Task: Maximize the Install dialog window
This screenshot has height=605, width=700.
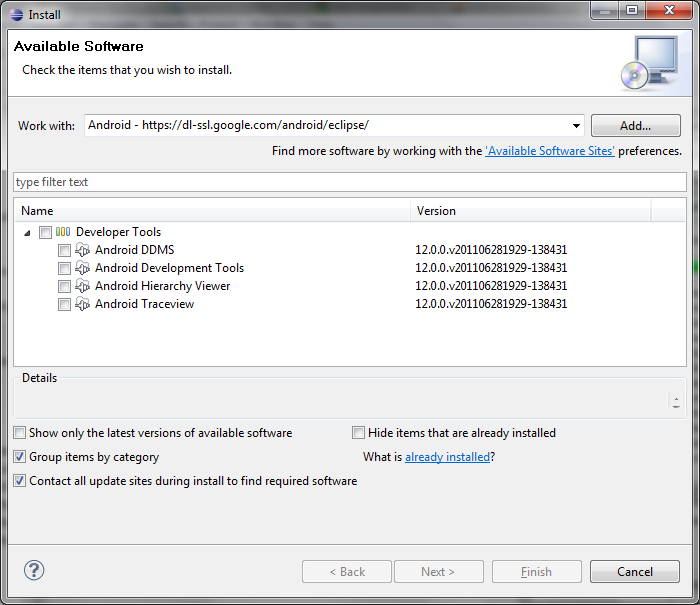Action: pos(632,10)
